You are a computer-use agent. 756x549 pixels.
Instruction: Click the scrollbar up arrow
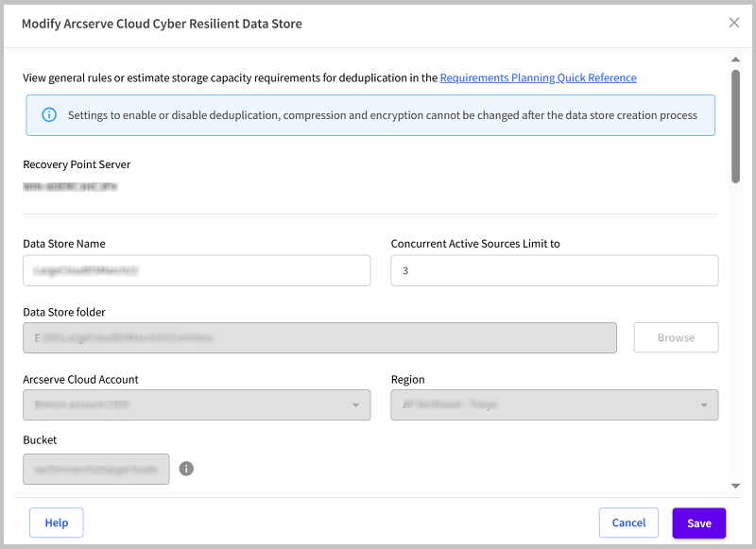736,60
